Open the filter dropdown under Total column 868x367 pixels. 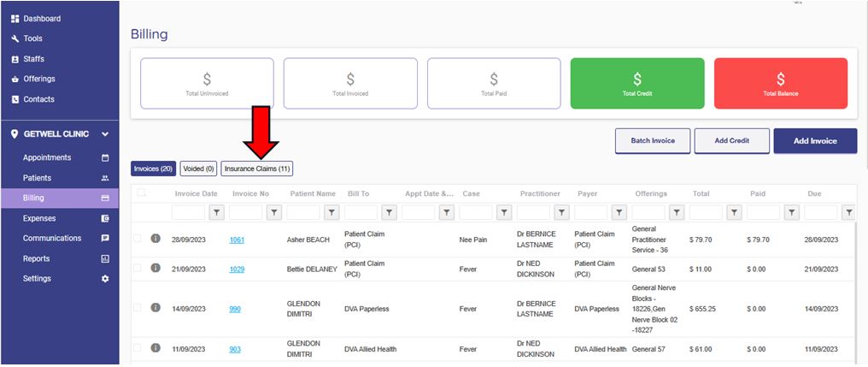pyautogui.click(x=735, y=212)
